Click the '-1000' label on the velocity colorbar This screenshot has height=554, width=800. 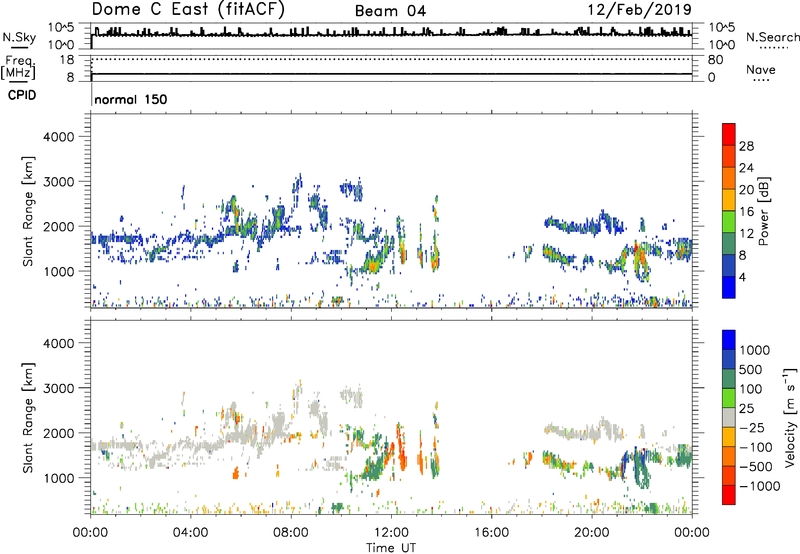point(759,486)
